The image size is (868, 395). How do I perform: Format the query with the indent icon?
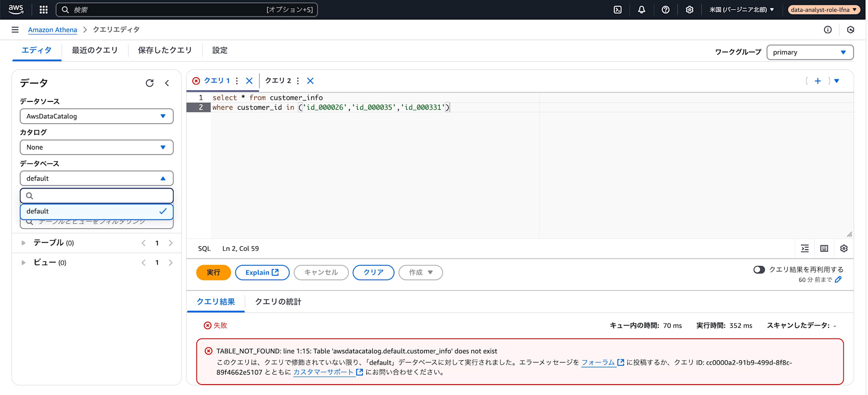pyautogui.click(x=805, y=248)
